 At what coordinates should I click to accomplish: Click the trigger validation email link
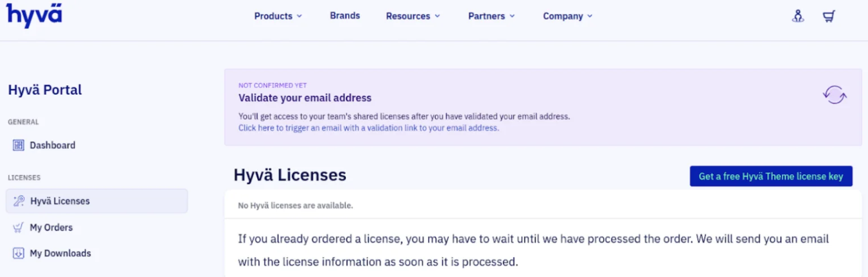(368, 128)
